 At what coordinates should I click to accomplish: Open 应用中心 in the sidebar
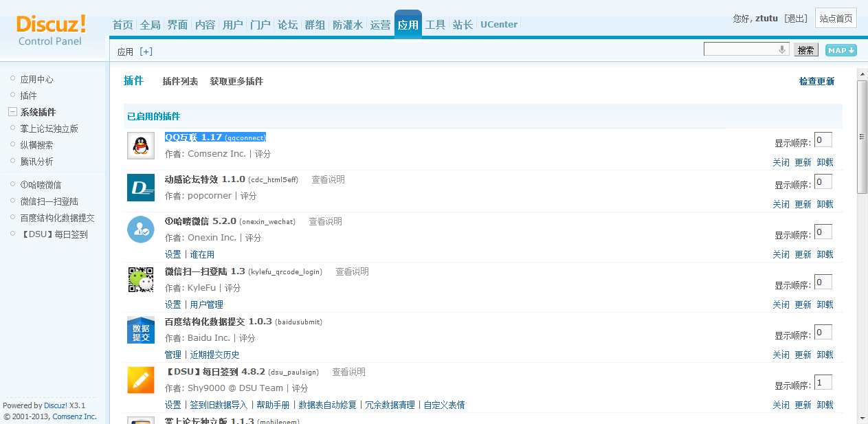[x=36, y=79]
